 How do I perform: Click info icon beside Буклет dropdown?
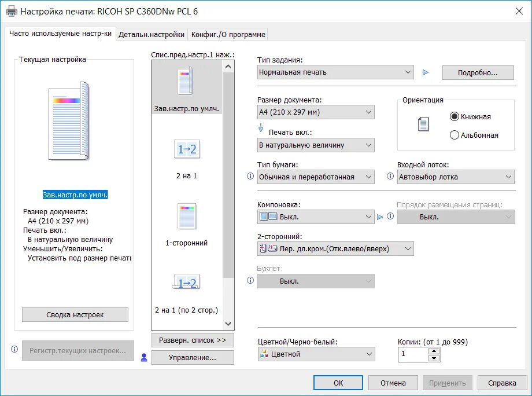(250, 280)
